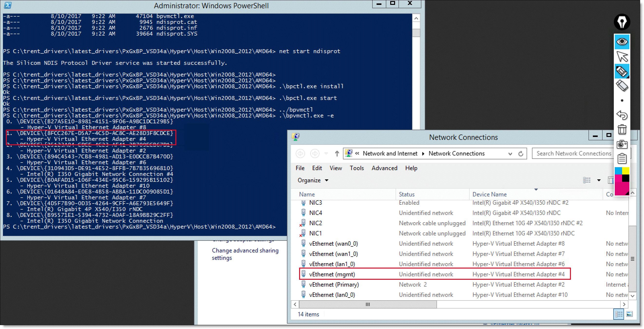Open the change view options arrow

pos(599,180)
